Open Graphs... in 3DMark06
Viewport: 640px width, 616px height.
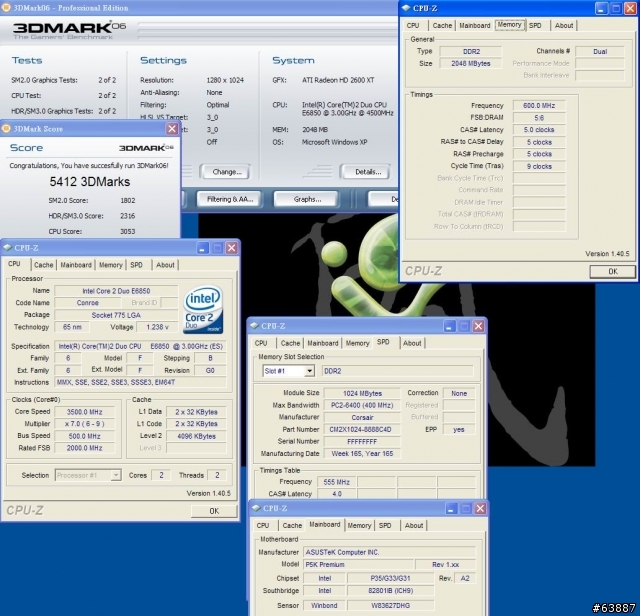[x=306, y=199]
